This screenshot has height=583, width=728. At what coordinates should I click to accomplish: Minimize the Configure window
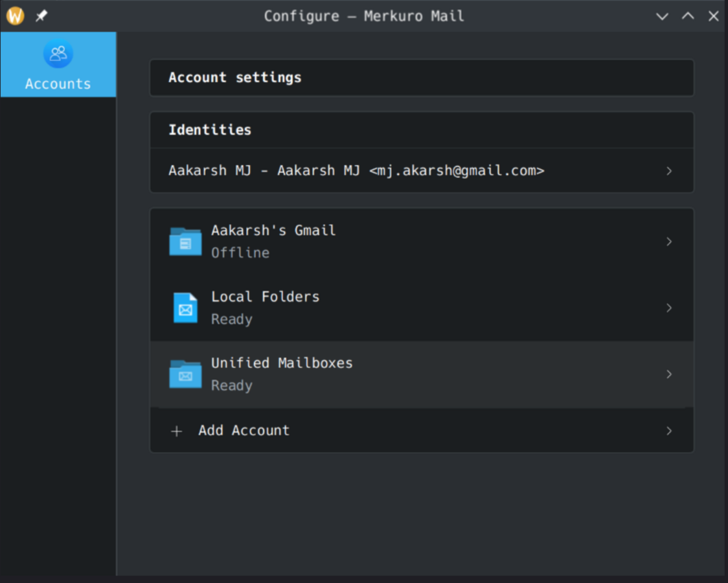point(662,16)
